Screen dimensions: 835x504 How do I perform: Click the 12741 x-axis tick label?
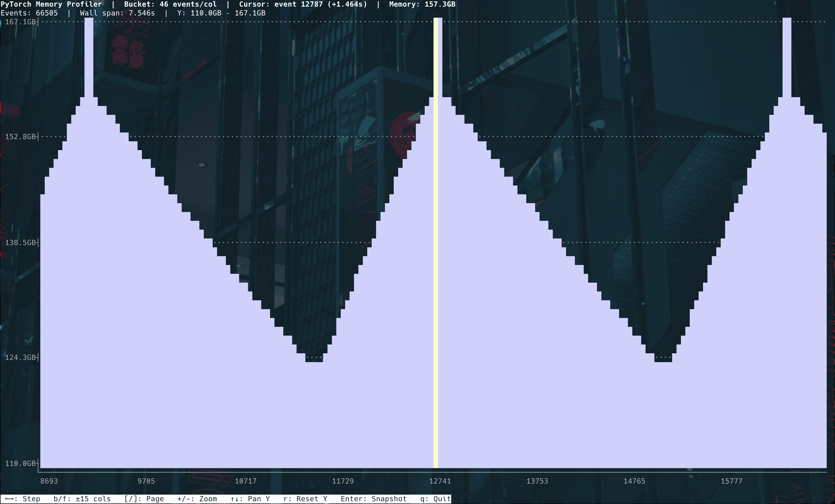pyautogui.click(x=440, y=481)
